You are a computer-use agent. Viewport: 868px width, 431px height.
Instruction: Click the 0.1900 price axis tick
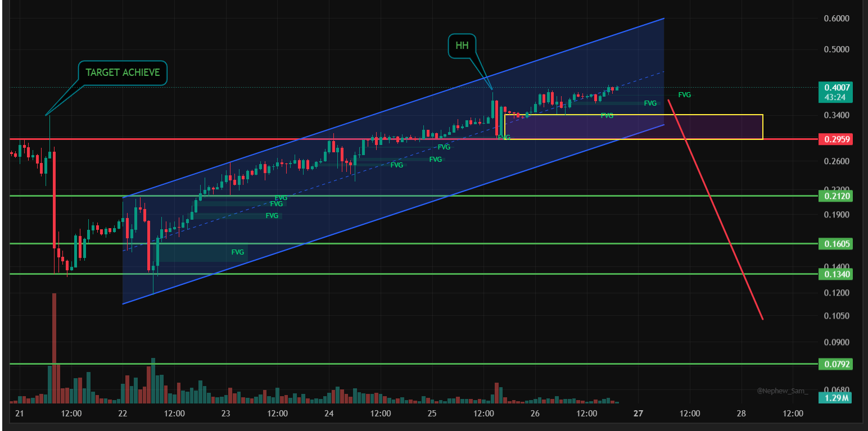point(836,215)
